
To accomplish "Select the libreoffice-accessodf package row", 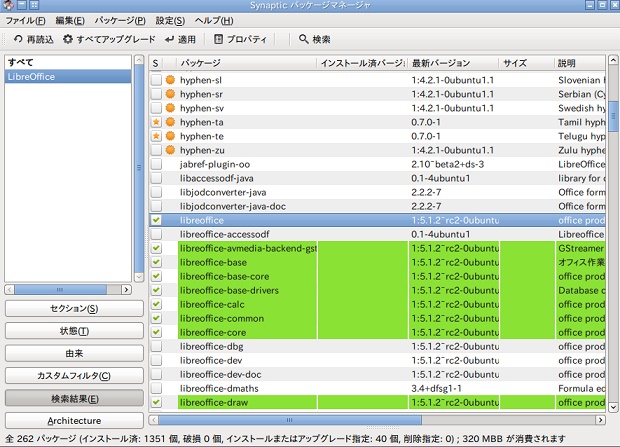I will [x=377, y=234].
